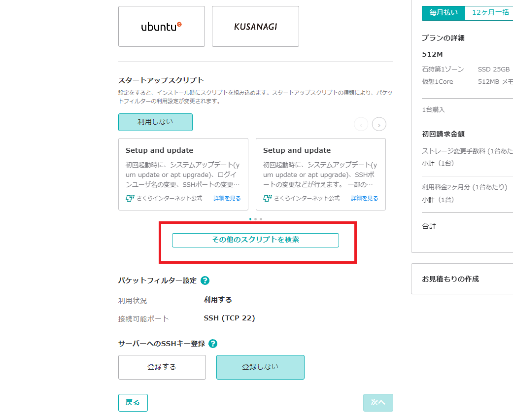Click the last carousel pagination dot
513x420 pixels.
(261, 219)
